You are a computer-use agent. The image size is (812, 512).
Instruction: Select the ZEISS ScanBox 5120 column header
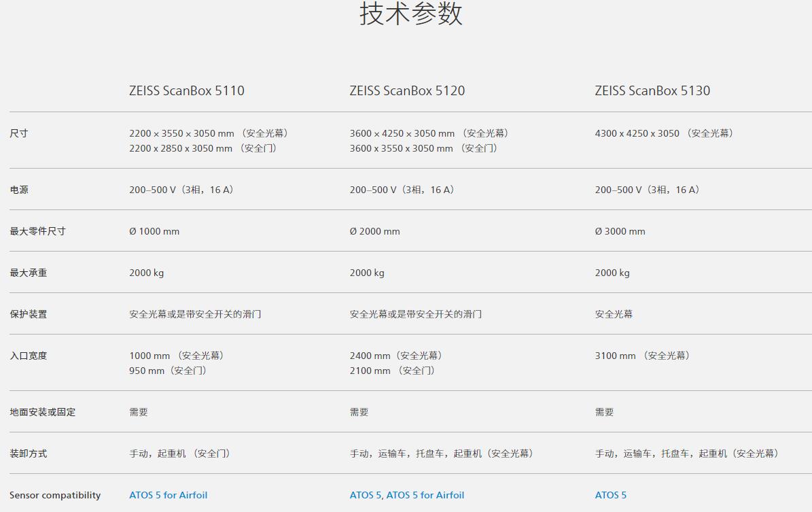(x=408, y=90)
